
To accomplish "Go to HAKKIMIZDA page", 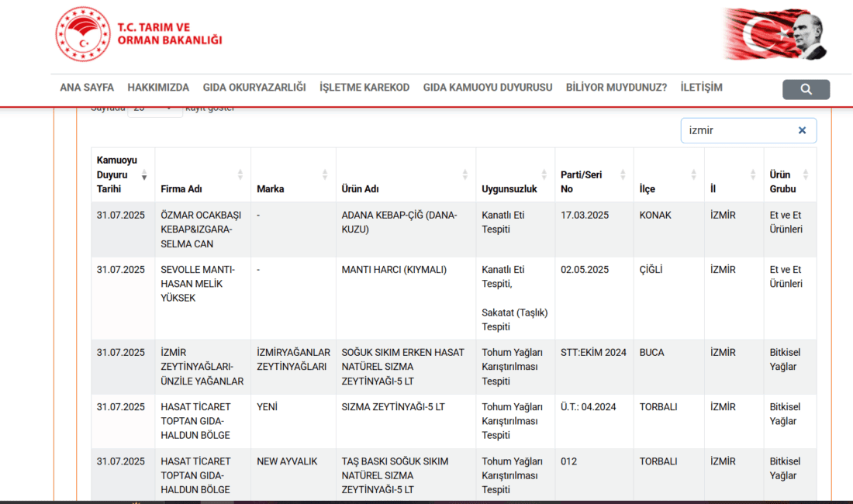I will pyautogui.click(x=158, y=88).
